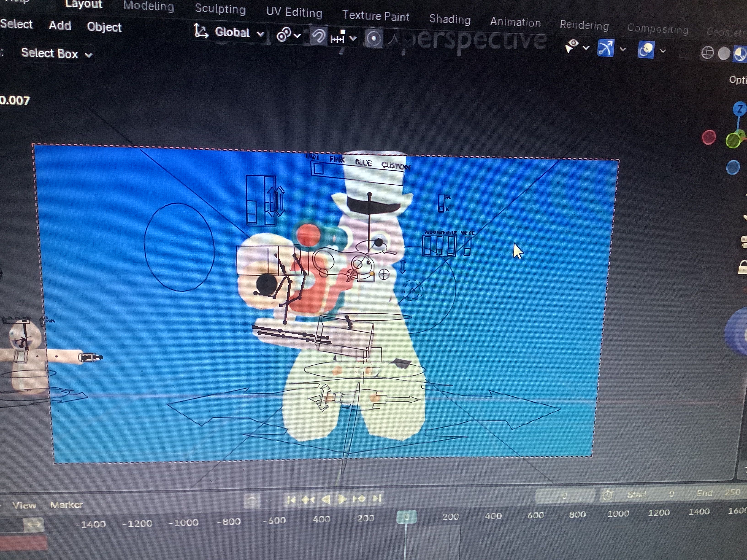747x560 pixels.
Task: Play the animation in reverse
Action: (x=326, y=499)
